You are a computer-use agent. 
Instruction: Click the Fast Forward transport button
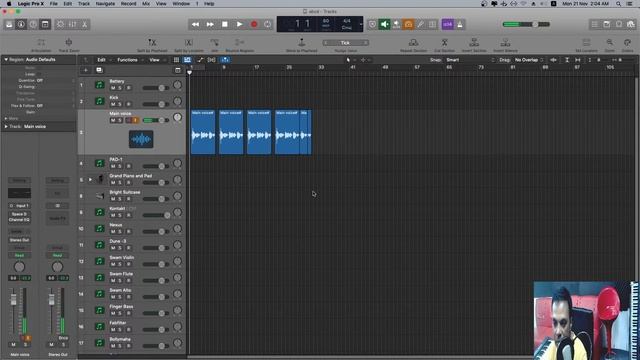click(210, 24)
